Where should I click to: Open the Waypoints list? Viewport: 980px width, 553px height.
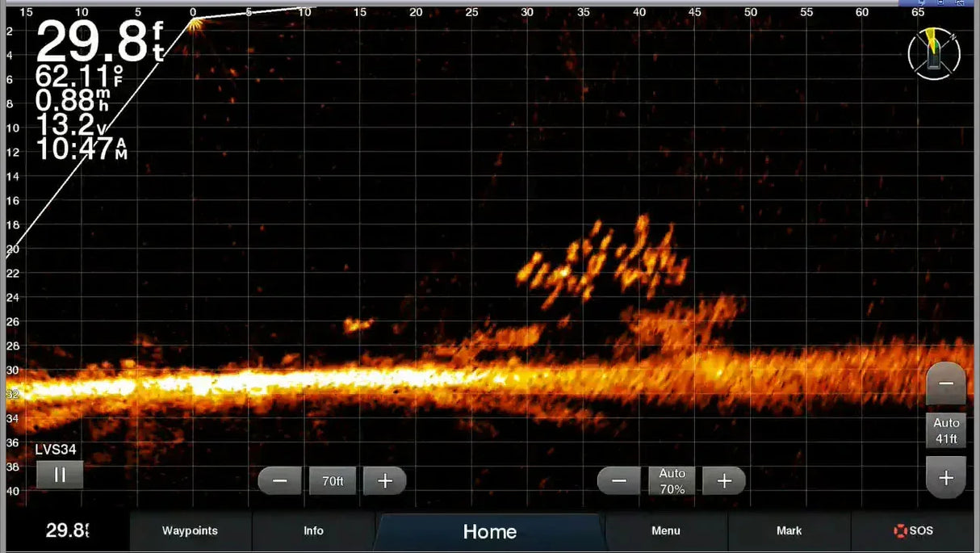point(191,530)
